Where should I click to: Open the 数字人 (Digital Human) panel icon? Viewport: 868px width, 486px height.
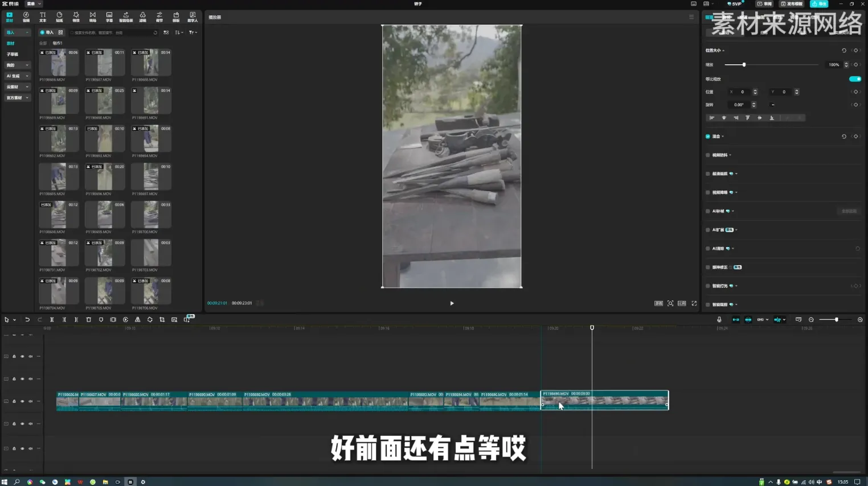tap(193, 17)
